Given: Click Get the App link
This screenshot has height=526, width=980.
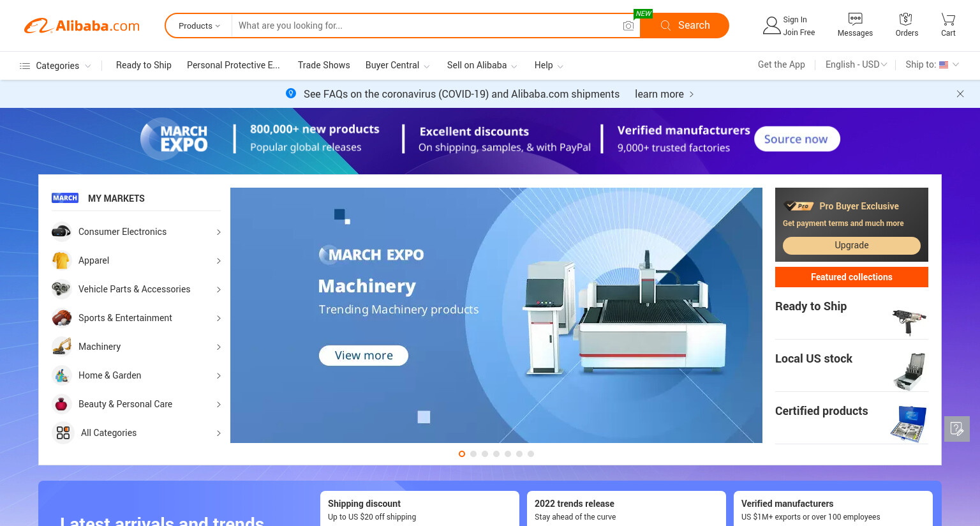Looking at the screenshot, I should 781,64.
